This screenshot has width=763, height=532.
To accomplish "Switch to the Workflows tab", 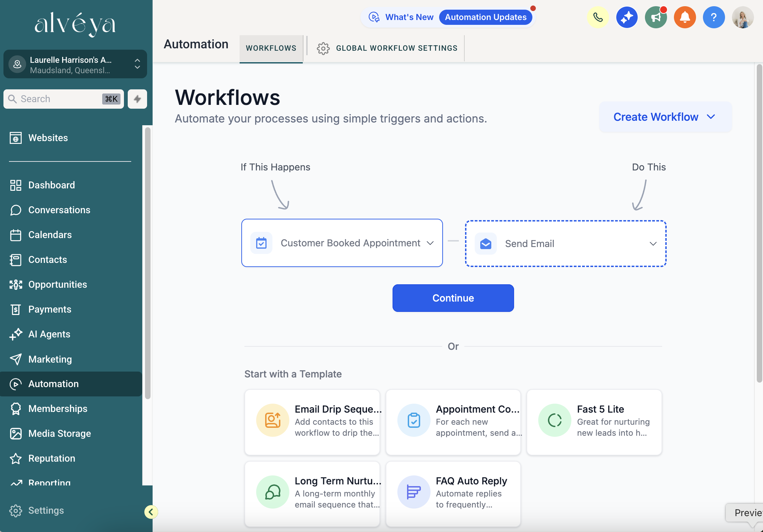I will (x=271, y=48).
